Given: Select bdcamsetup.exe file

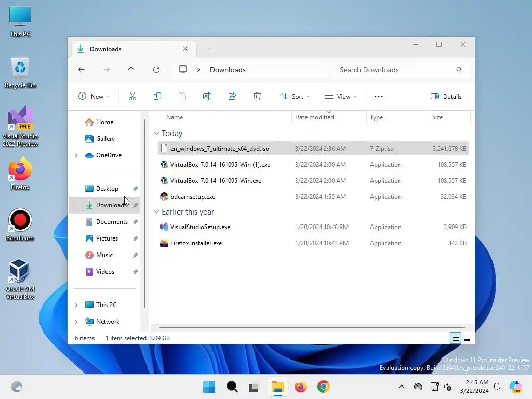Looking at the screenshot, I should coord(313,197).
